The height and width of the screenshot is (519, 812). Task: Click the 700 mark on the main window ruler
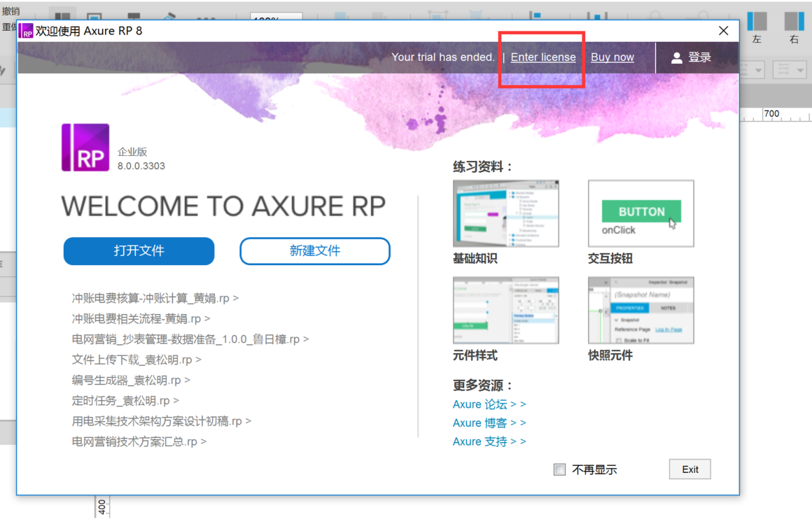(x=771, y=114)
